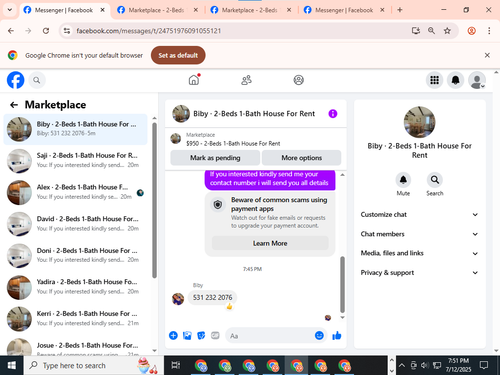Viewport: 500px width, 375px height.
Task: Click the conversation list scrollbar
Action: [x=154, y=200]
